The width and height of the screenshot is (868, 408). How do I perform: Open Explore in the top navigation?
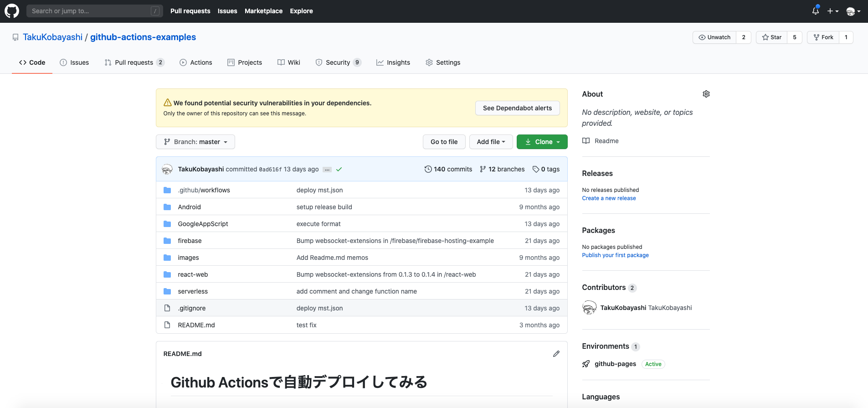pyautogui.click(x=302, y=11)
